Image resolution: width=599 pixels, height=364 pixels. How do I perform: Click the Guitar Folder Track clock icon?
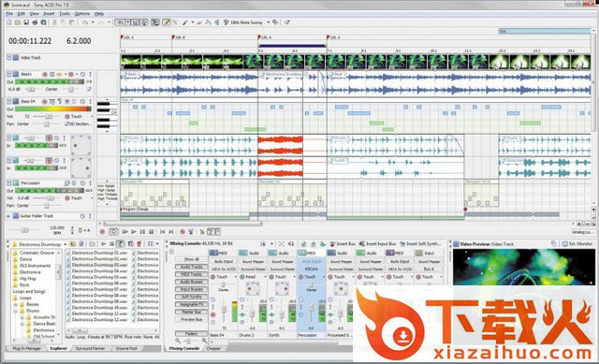[x=82, y=216]
